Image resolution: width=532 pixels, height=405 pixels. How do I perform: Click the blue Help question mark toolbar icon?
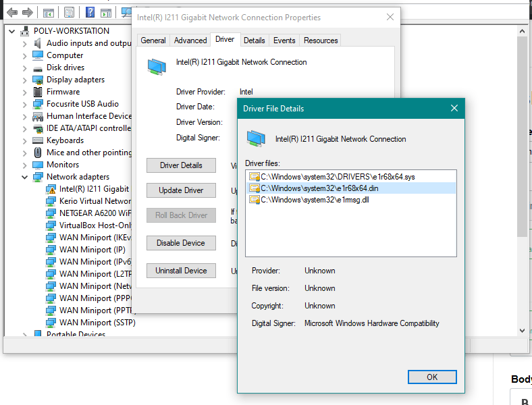(x=90, y=13)
